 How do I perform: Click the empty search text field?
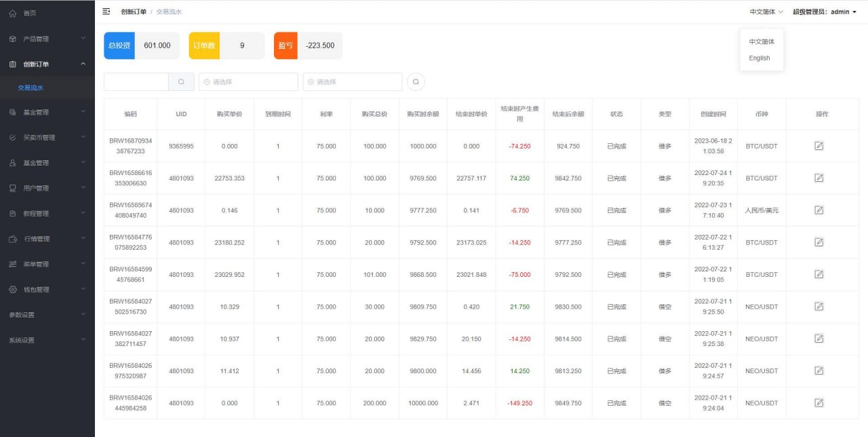136,82
